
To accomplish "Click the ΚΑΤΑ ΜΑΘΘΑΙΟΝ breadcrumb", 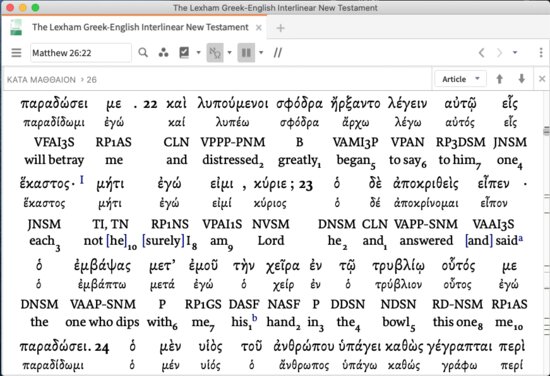I will [41, 80].
